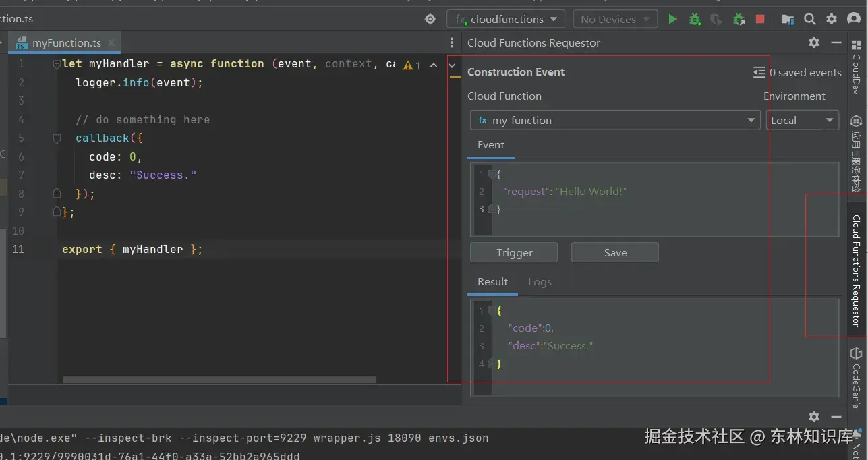Click line 11 export myHandler statement
Screen dimensions: 868x460
132,250
